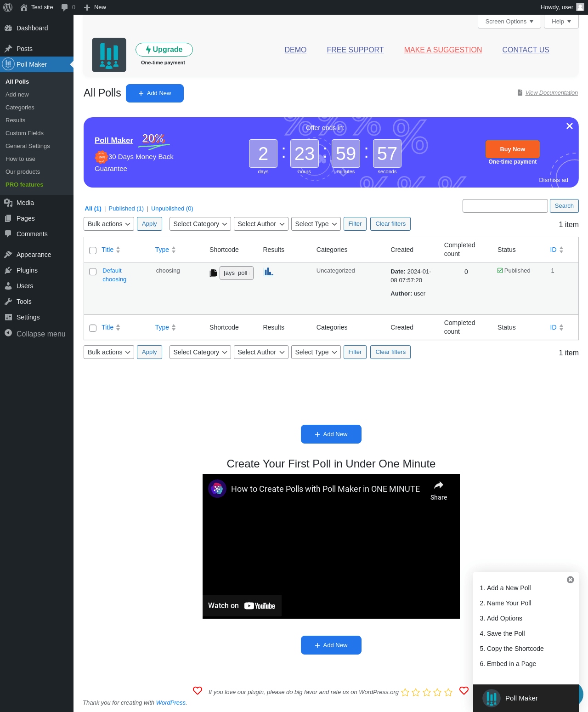Go to Categories under Poll Maker
588x712 pixels.
[x=20, y=107]
